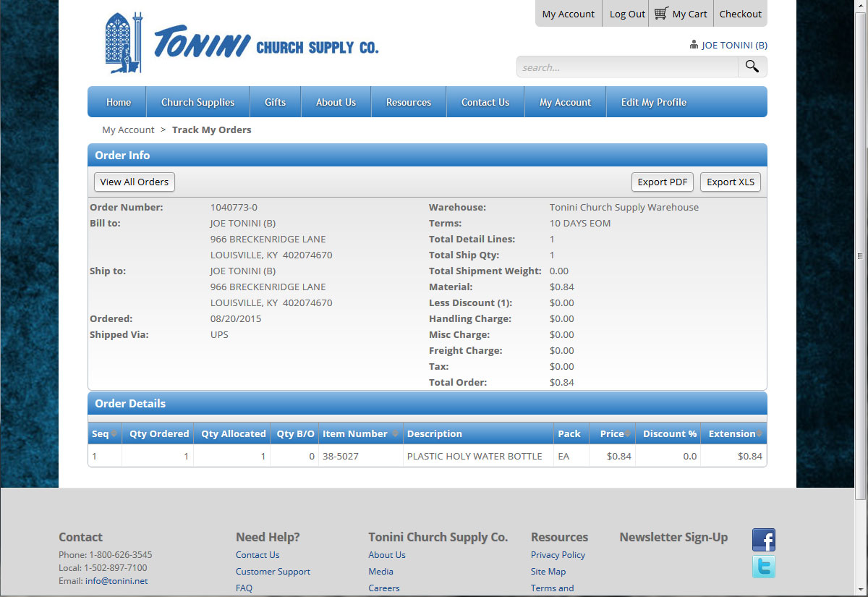This screenshot has width=868, height=597.
Task: Open the Gifts menu
Action: 275,102
